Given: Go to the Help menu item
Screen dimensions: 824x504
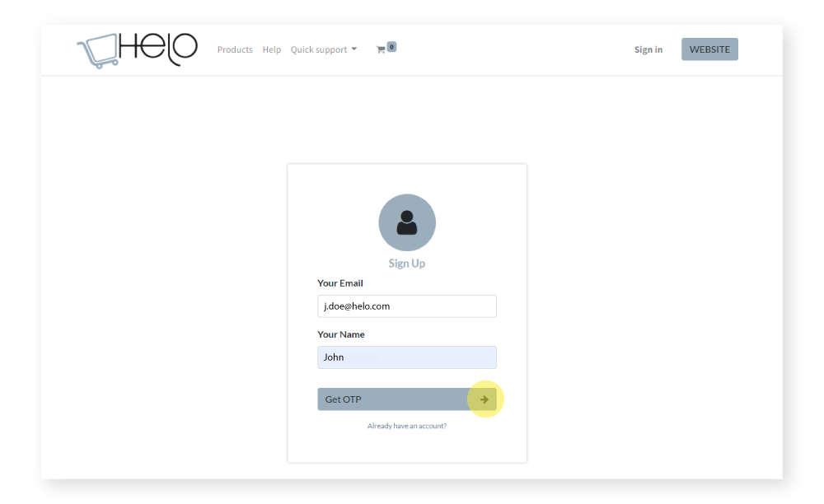Looking at the screenshot, I should click(272, 50).
